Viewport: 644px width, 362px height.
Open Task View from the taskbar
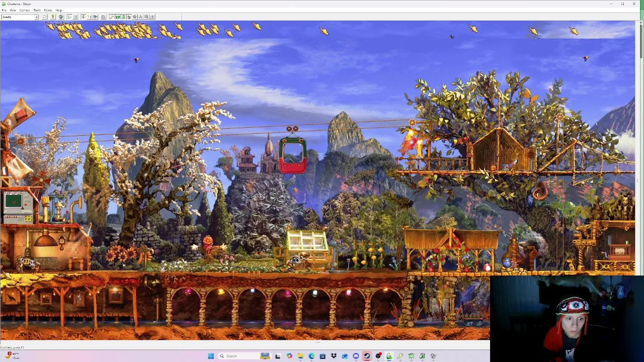pyautogui.click(x=277, y=356)
